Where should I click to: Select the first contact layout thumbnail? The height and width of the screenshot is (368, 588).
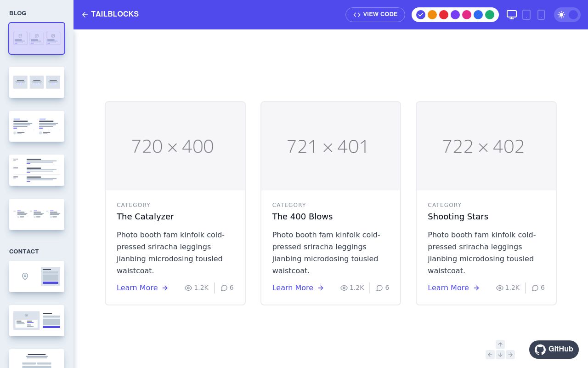click(37, 276)
